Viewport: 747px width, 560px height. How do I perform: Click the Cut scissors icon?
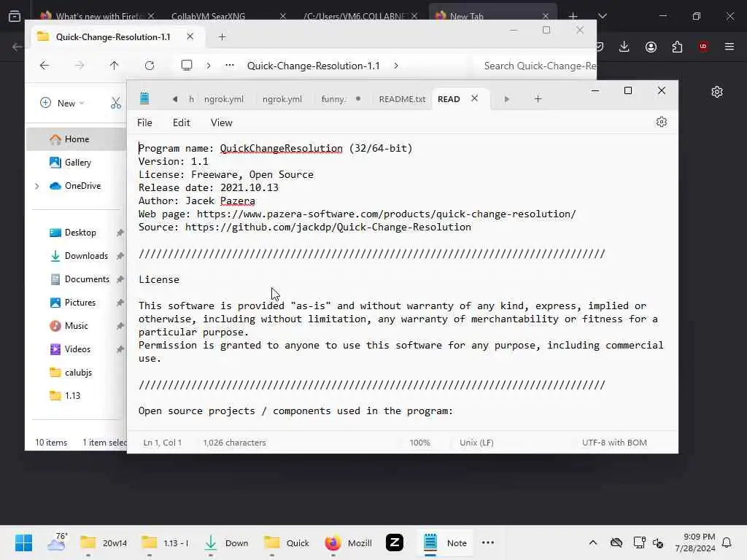pyautogui.click(x=116, y=103)
